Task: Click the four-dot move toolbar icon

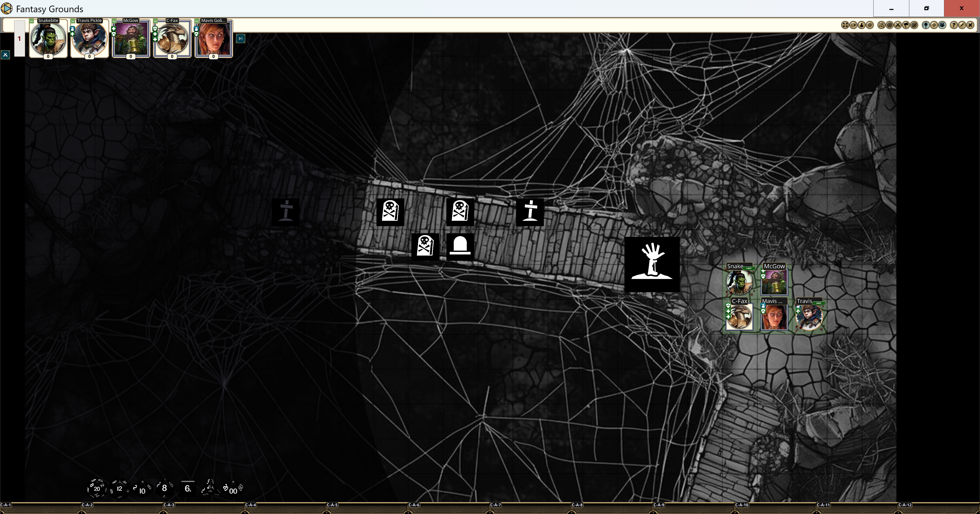Action: point(934,25)
